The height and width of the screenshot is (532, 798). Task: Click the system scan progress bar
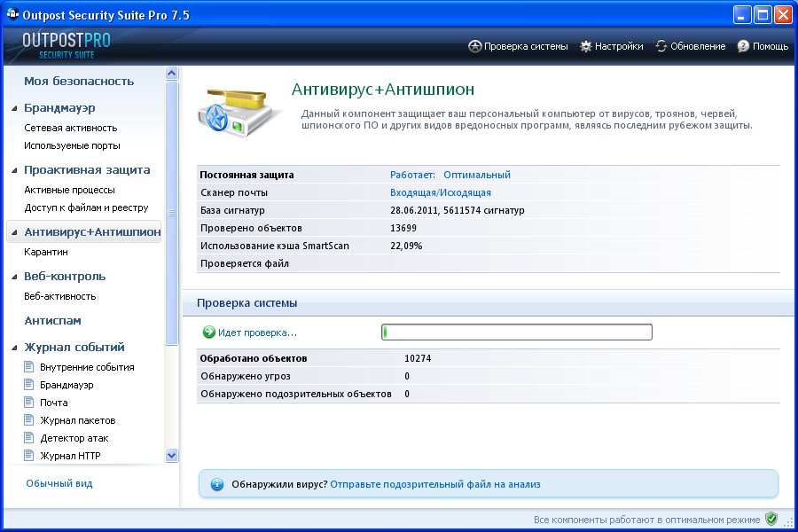tap(517, 332)
